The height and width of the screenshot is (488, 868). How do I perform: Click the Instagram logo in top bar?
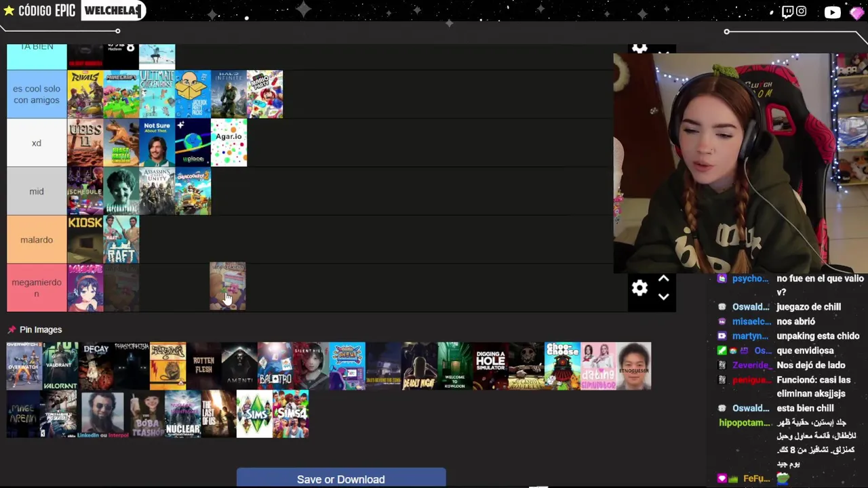pyautogui.click(x=802, y=12)
